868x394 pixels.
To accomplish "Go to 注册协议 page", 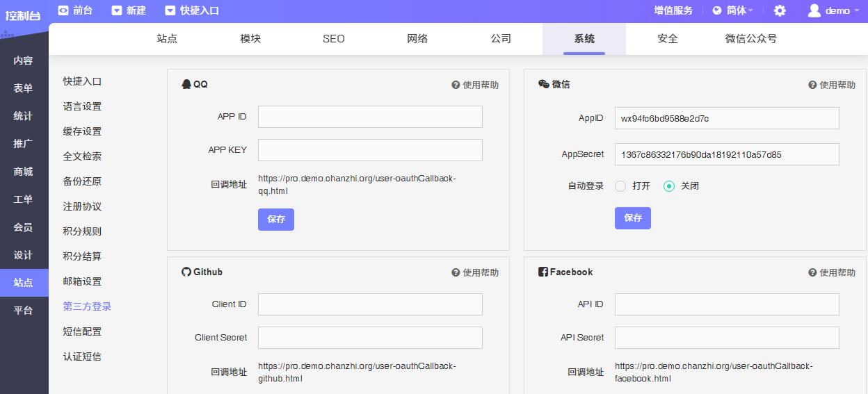I will pyautogui.click(x=82, y=206).
